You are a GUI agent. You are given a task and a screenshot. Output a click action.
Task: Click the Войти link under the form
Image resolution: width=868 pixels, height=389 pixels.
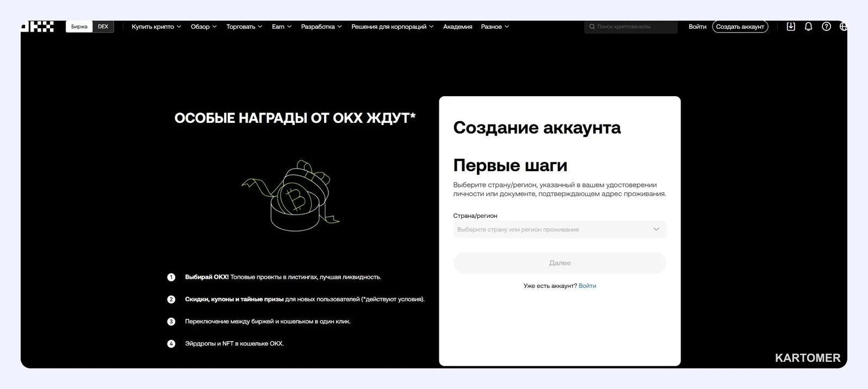pyautogui.click(x=587, y=286)
